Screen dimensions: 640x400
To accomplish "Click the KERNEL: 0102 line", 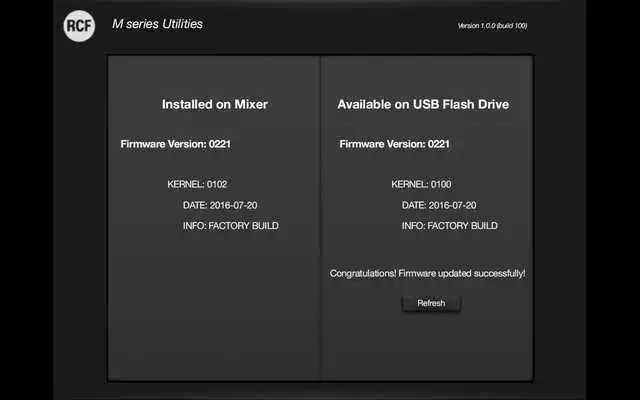I will click(197, 184).
